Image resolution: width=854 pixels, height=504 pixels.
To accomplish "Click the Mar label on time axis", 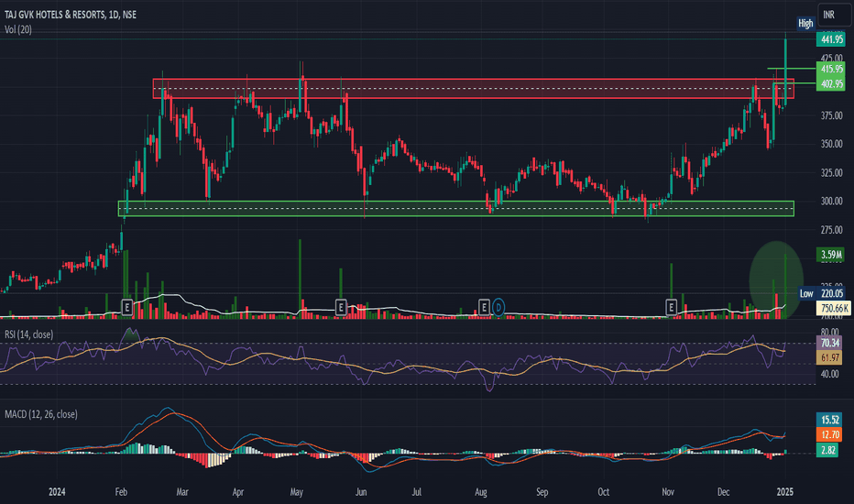I will 182,492.
